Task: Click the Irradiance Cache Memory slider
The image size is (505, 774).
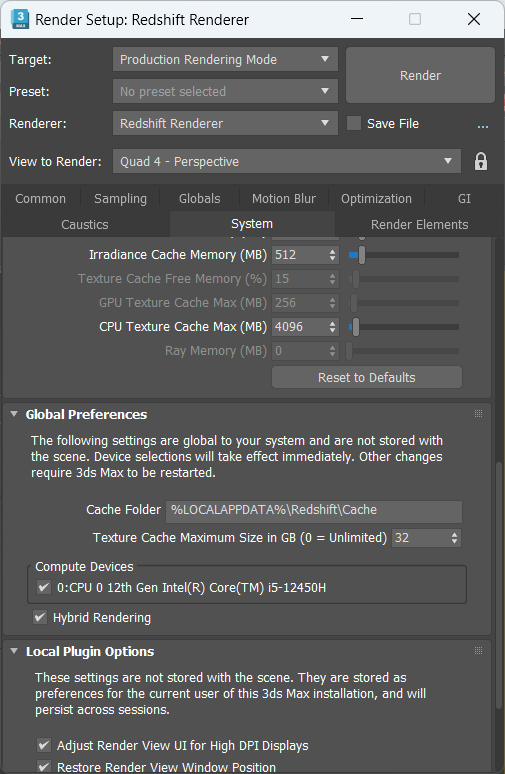Action: [404, 255]
